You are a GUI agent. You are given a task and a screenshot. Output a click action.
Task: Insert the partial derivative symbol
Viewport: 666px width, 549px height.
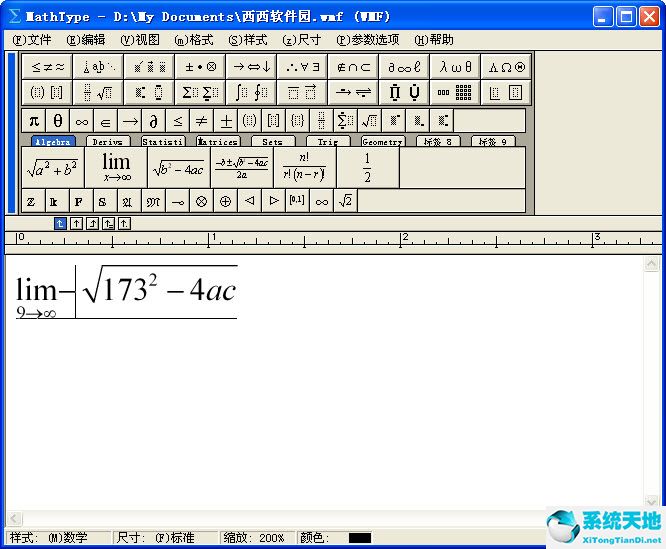(x=154, y=121)
